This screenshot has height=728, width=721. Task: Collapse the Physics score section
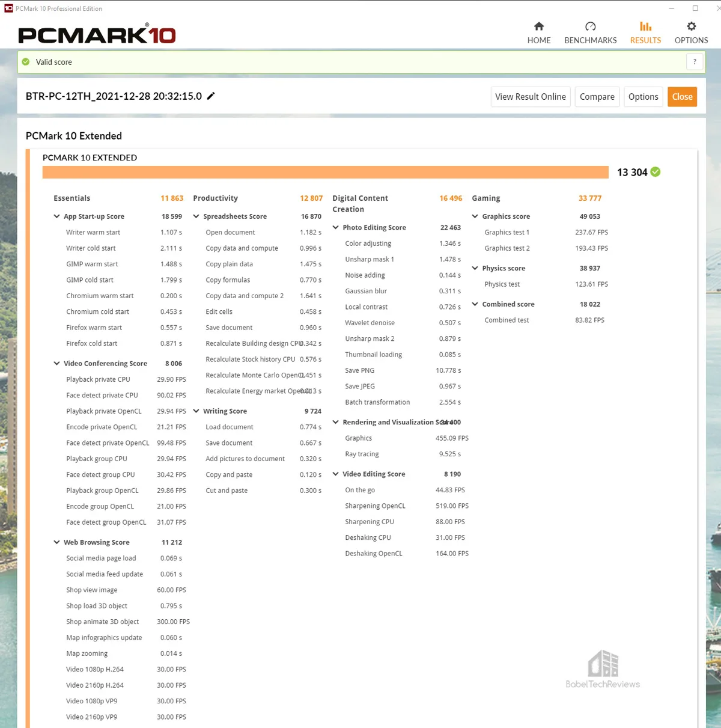point(475,268)
